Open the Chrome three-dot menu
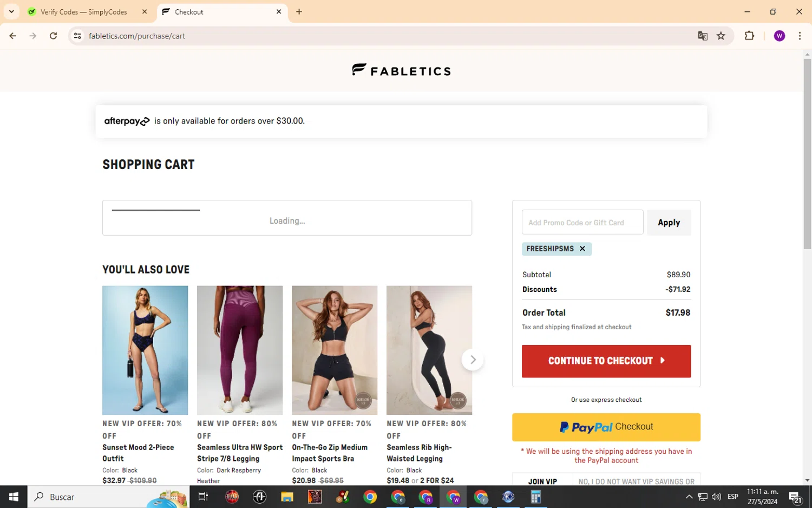Viewport: 812px width, 508px height. (x=800, y=36)
